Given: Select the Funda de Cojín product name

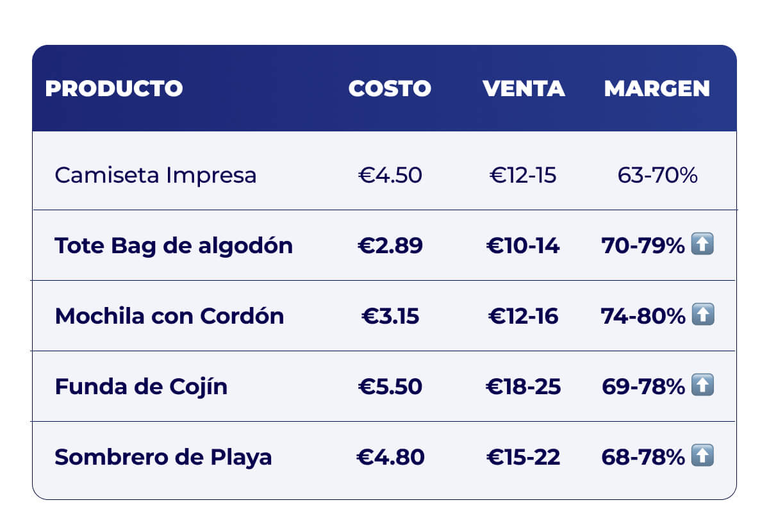Looking at the screenshot, I should pos(141,387).
